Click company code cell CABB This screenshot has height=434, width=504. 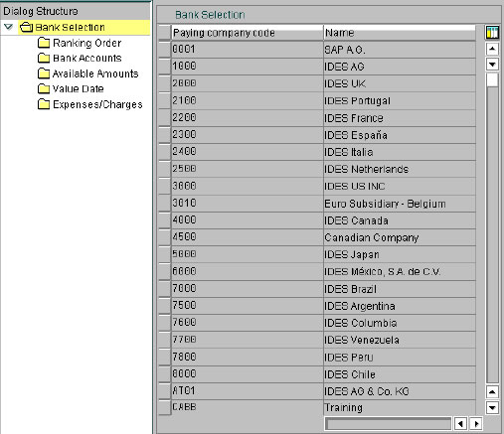point(248,407)
